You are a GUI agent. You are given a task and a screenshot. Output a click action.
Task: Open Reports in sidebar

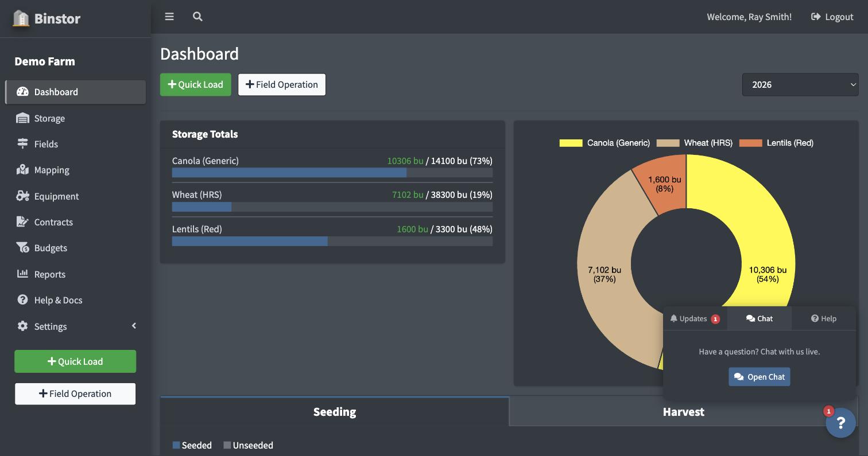(x=75, y=274)
